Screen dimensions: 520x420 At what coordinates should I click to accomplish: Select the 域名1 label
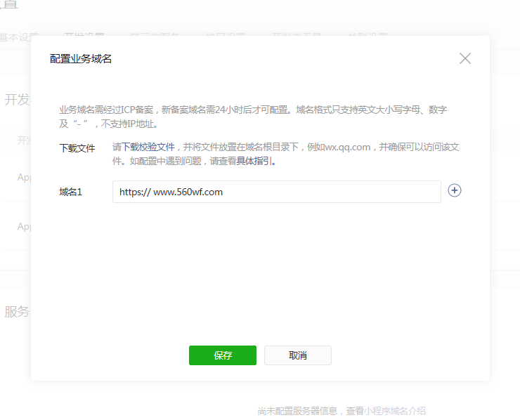(x=71, y=192)
